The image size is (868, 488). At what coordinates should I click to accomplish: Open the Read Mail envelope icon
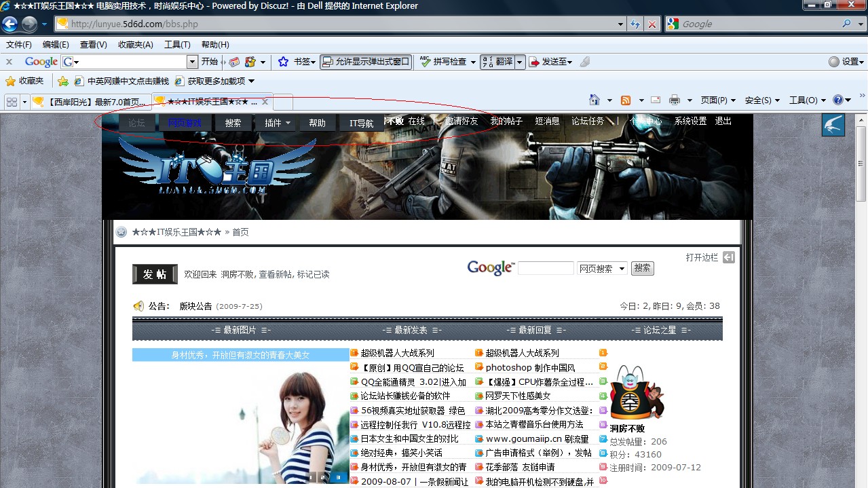[655, 99]
